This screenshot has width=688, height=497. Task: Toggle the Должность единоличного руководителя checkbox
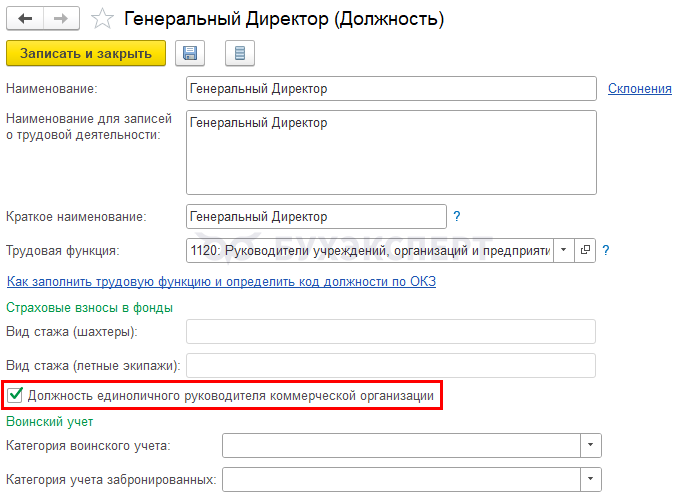[x=15, y=396]
